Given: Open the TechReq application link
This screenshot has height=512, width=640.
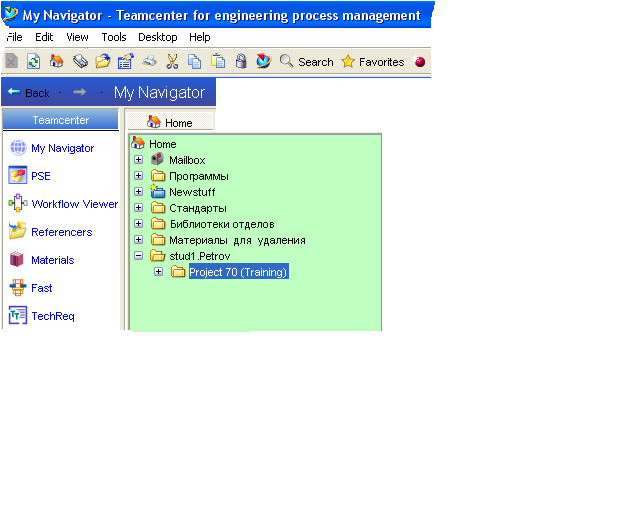Looking at the screenshot, I should pos(53,316).
